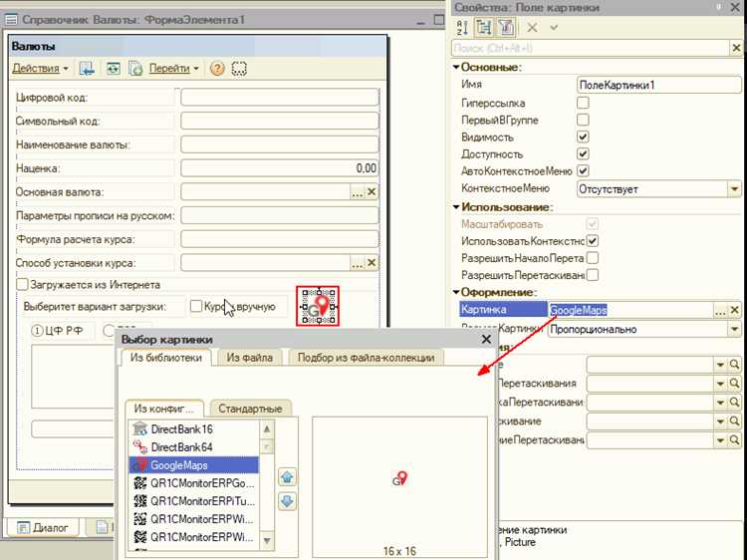Viewport: 747px width, 560px height.
Task: Collapse the Основные properties section
Action: click(x=456, y=67)
